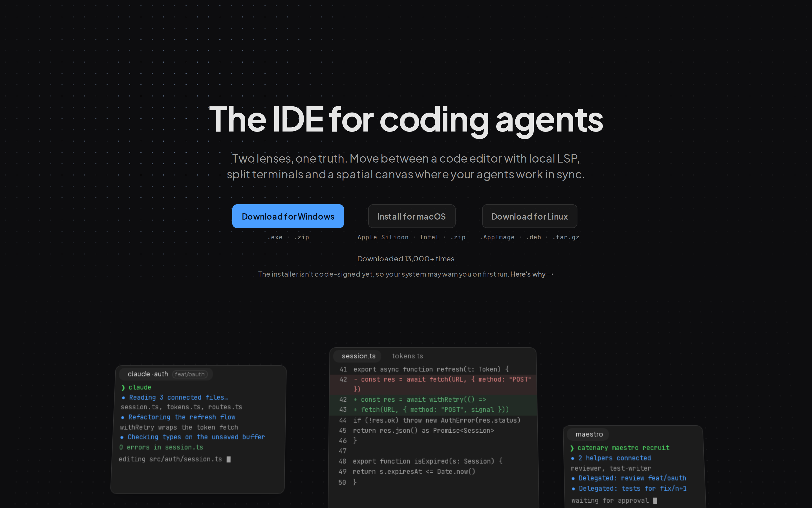Click "Delegated: tests for fix/n+1" line
The width and height of the screenshot is (812, 508).
[629, 489]
